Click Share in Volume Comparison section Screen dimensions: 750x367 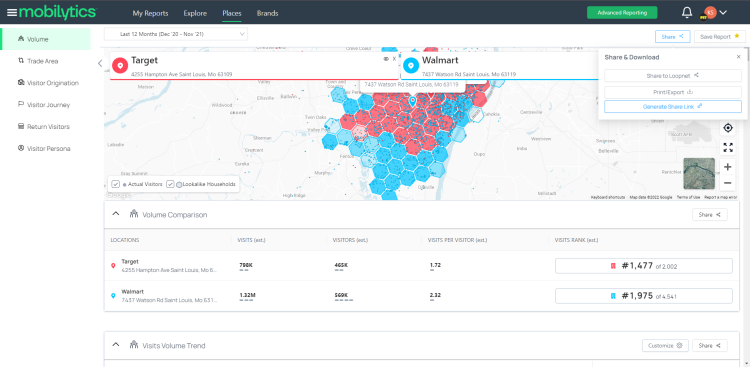point(710,215)
